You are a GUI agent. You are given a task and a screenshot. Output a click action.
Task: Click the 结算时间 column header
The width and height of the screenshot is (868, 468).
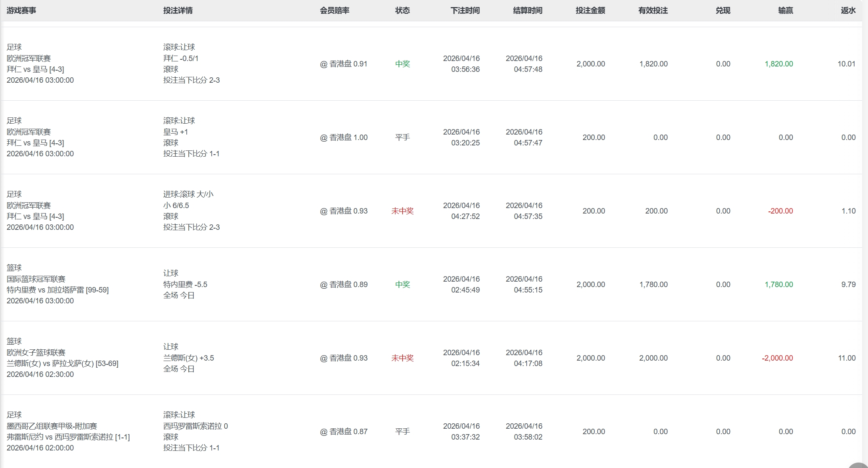528,10
